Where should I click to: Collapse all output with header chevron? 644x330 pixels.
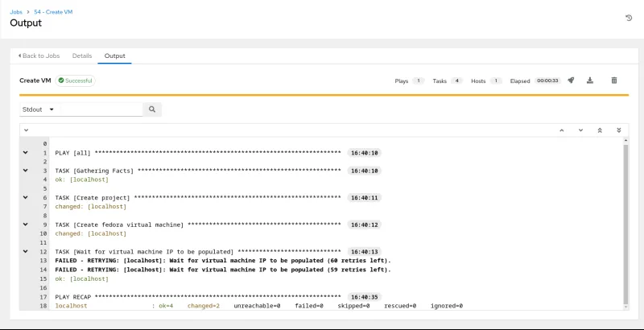click(26, 130)
